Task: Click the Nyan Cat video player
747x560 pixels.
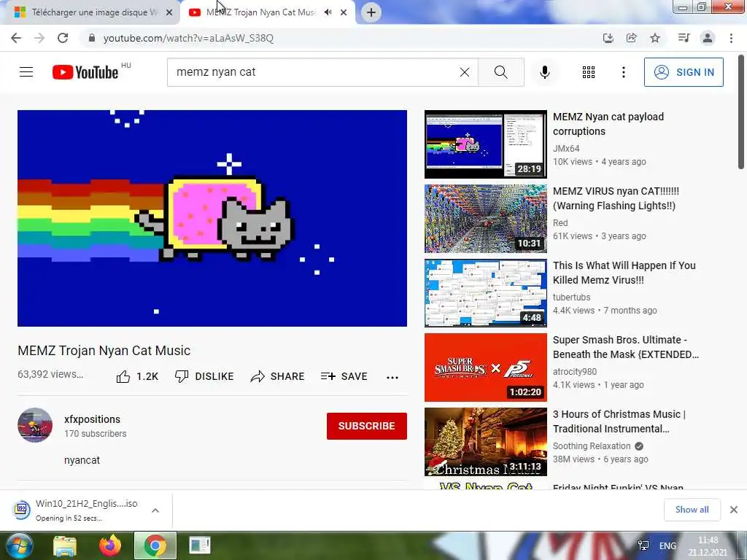Action: coord(212,219)
